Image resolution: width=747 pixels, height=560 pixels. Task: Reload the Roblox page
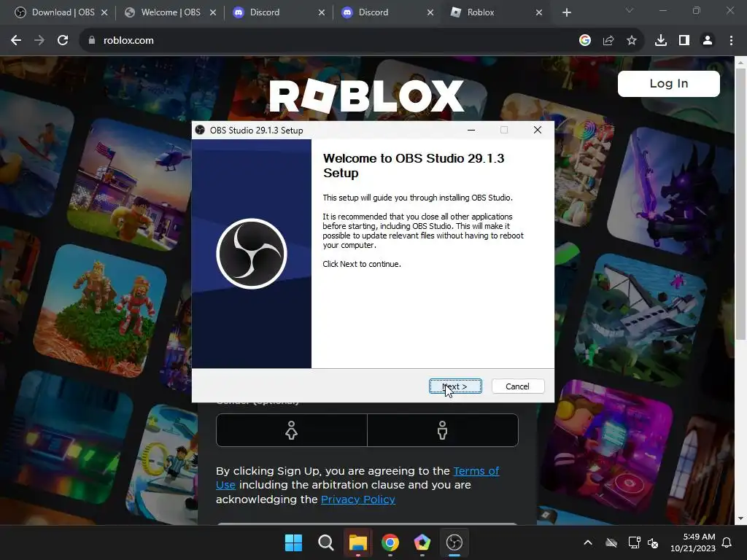pos(63,41)
